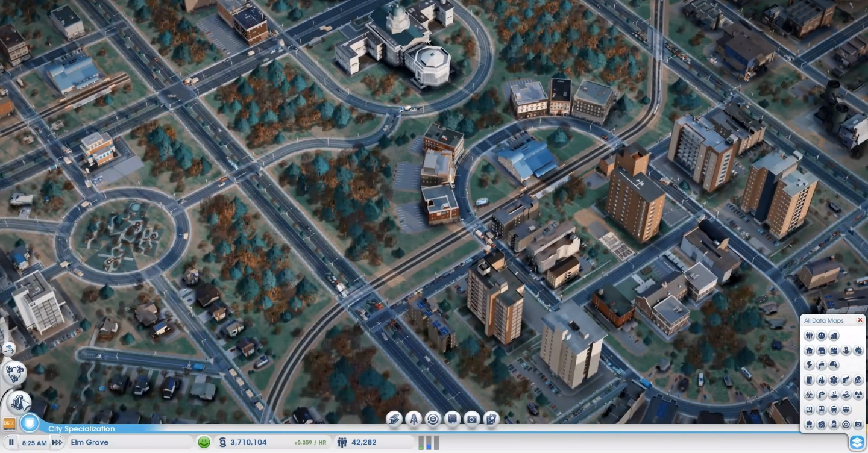Open the city buildings menu on left

coord(19,402)
